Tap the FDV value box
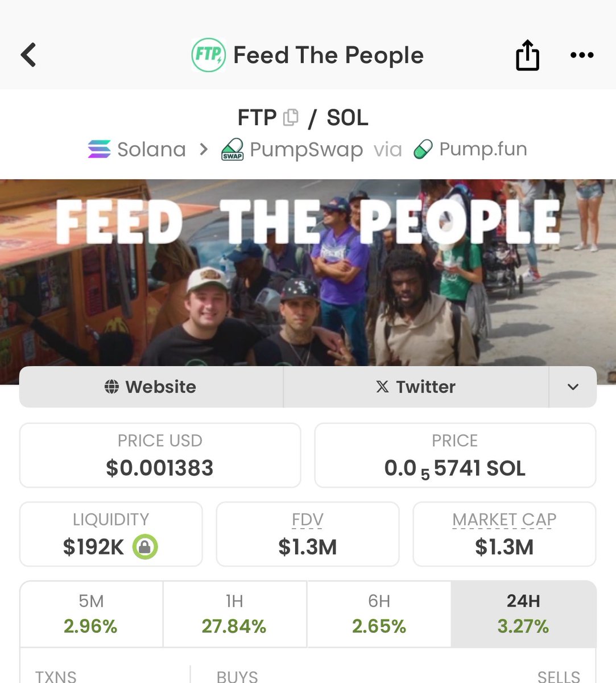The height and width of the screenshot is (683, 616). pos(308,534)
